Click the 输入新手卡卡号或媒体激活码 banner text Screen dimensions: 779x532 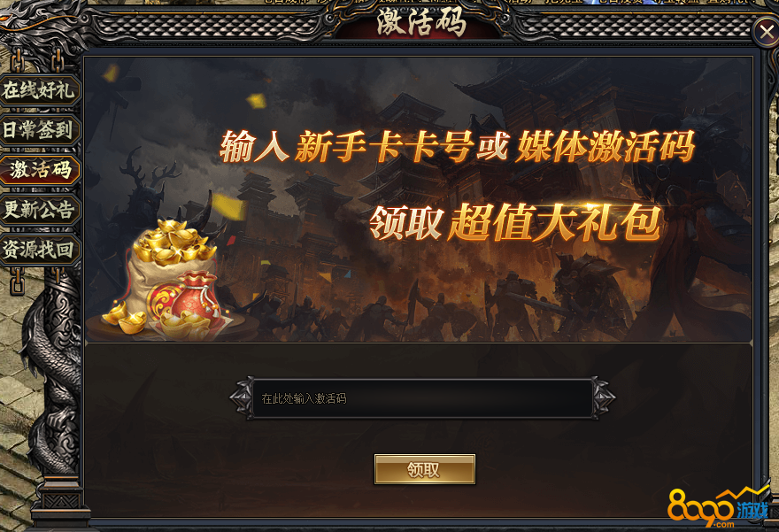click(x=457, y=147)
